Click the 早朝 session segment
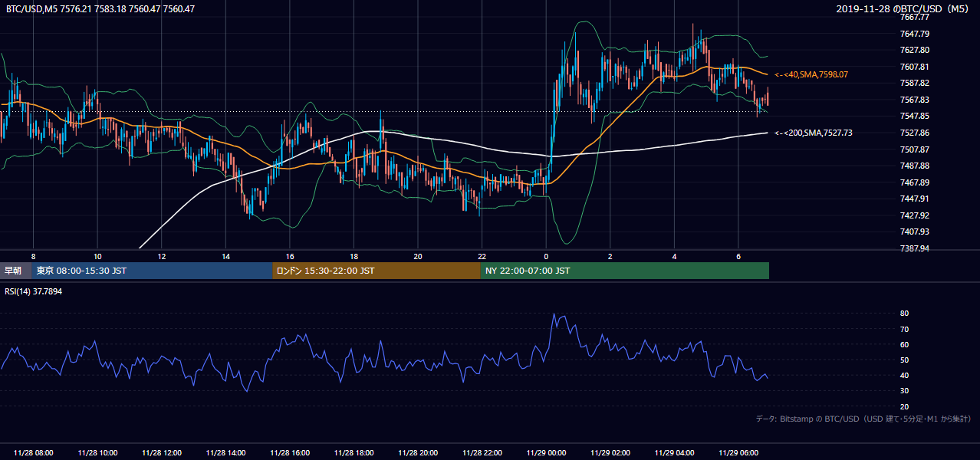 (x=15, y=271)
